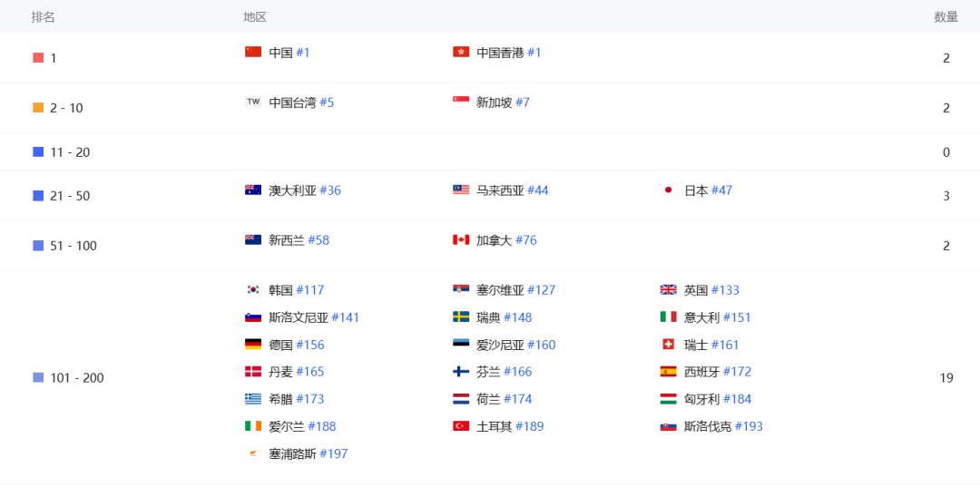Image resolution: width=980 pixels, height=487 pixels.
Task: Click the Malaysia flag icon
Action: (461, 190)
